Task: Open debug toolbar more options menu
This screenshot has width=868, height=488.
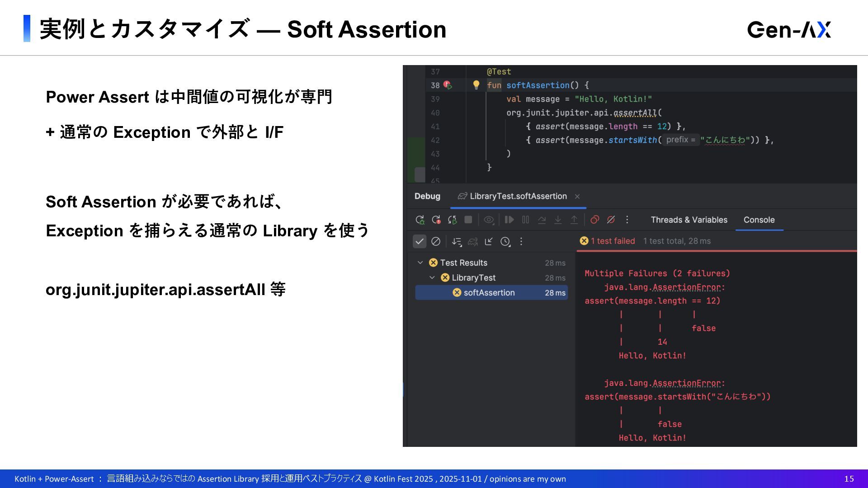Action: point(627,220)
